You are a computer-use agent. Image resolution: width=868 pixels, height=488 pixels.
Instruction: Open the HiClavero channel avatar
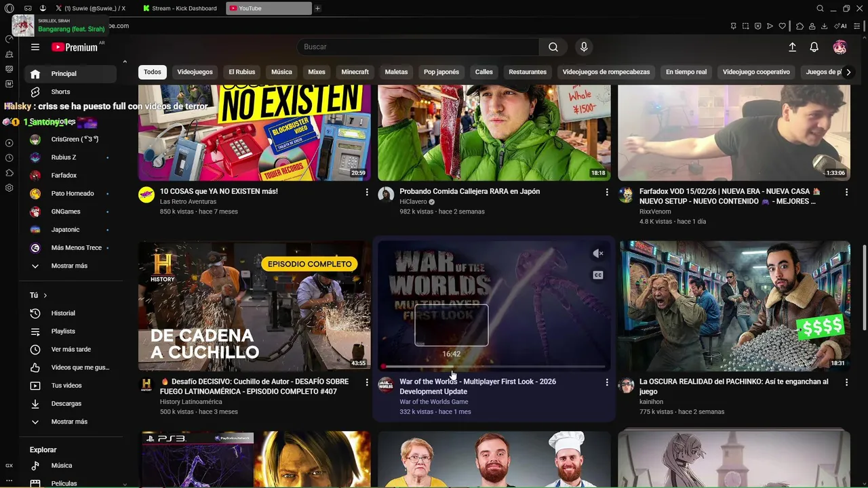point(386,195)
